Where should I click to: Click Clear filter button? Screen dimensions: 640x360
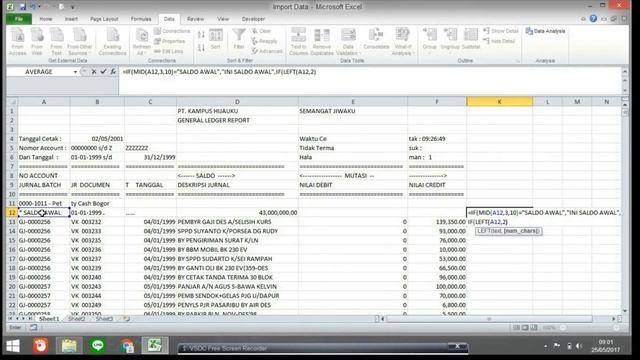[262, 31]
